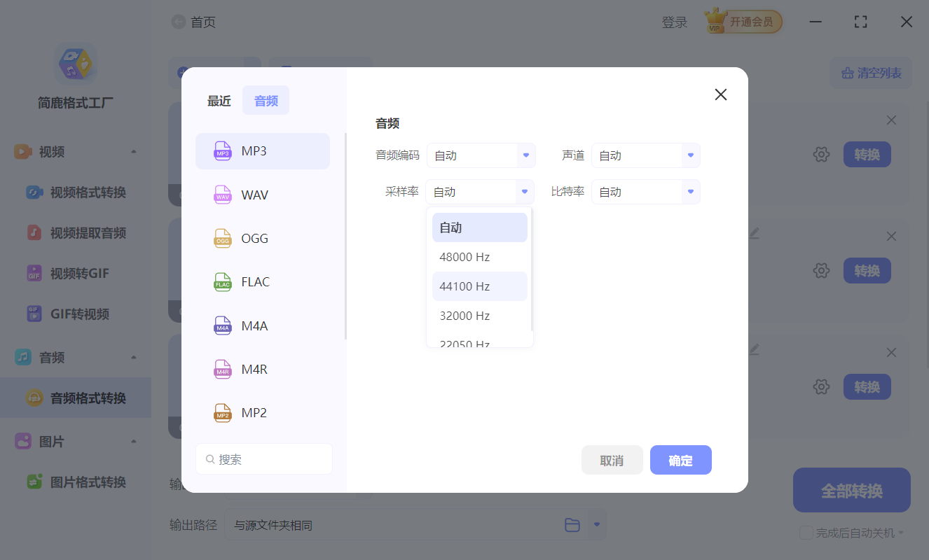Viewport: 929px width, 560px height.
Task: Go to 视频转GIF in the sidebar
Action: (x=76, y=273)
